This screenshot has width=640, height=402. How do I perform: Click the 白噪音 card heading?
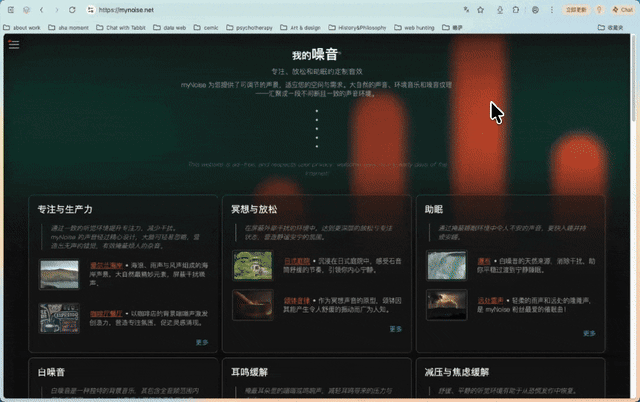pos(51,372)
